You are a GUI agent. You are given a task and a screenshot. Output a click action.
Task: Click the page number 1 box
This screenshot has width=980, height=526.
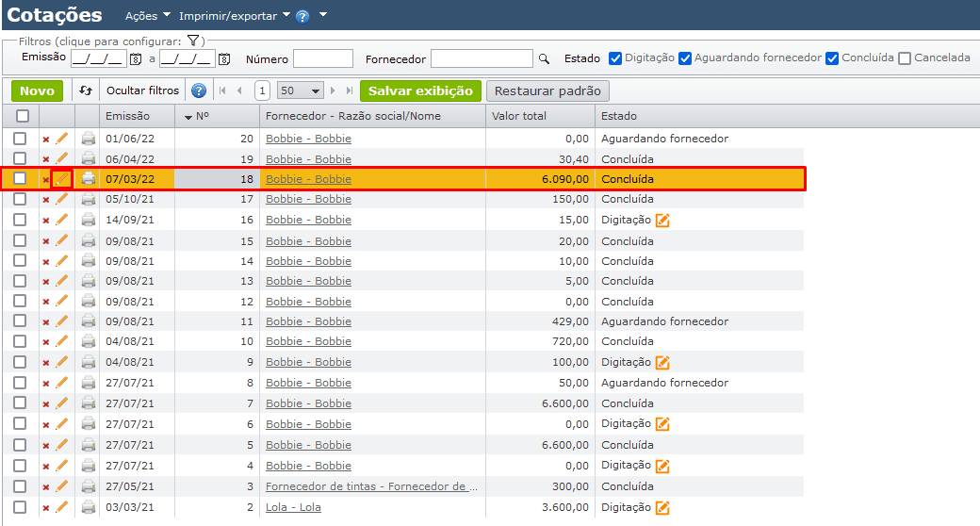pos(263,90)
